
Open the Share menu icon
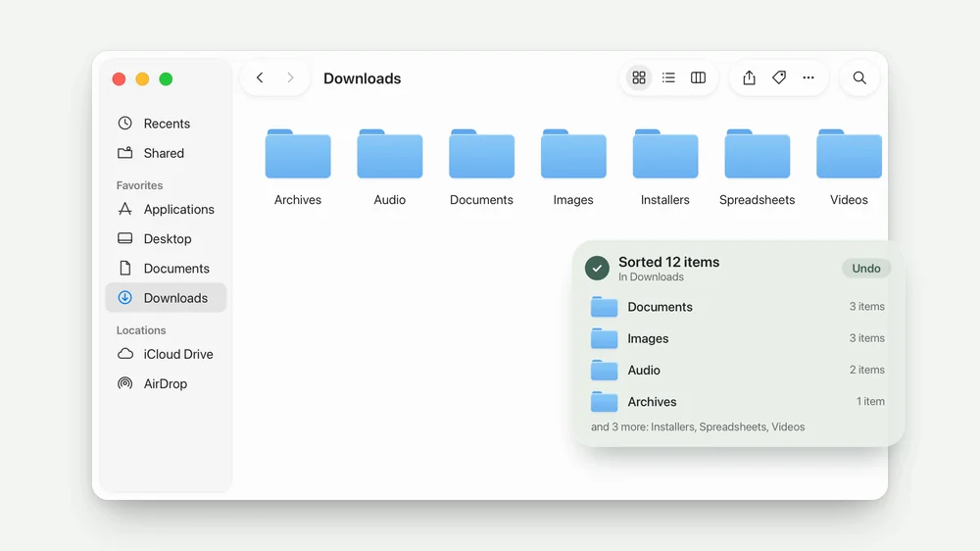tap(749, 77)
